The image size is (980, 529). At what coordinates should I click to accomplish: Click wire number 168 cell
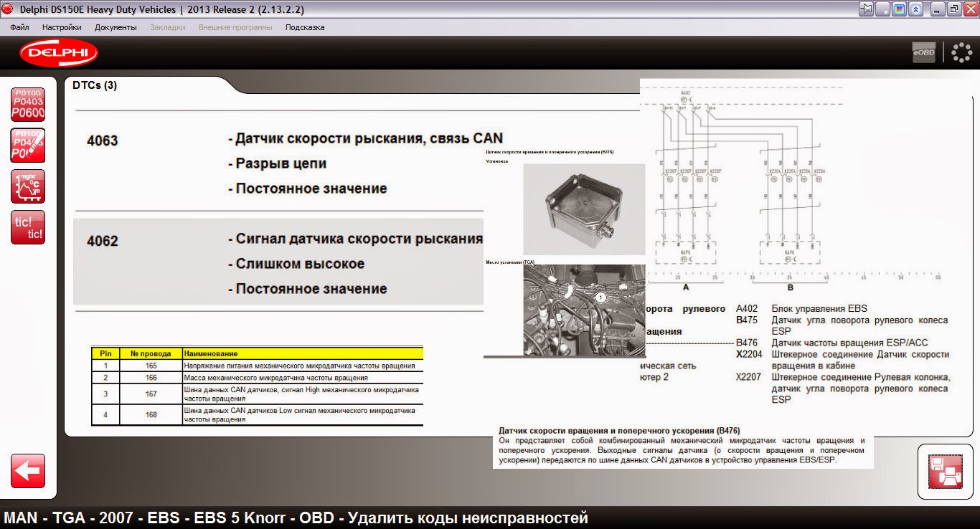[x=151, y=415]
